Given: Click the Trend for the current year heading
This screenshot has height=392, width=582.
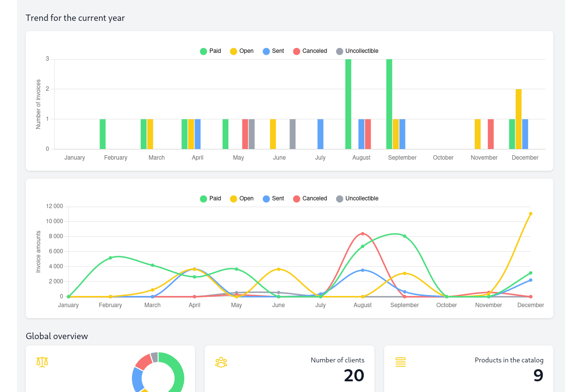Looking at the screenshot, I should coord(75,17).
